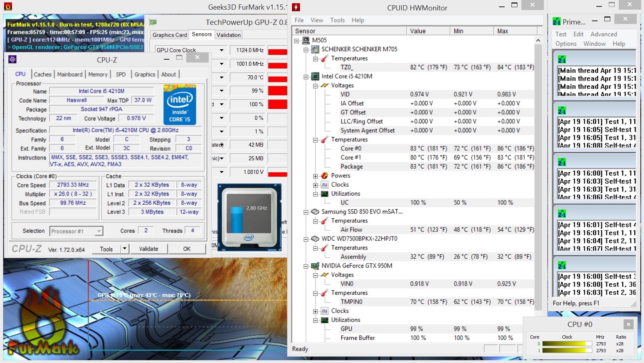Open the Test menu in Prime95
Image resolution: width=644 pixels, height=363 pixels.
(x=561, y=34)
